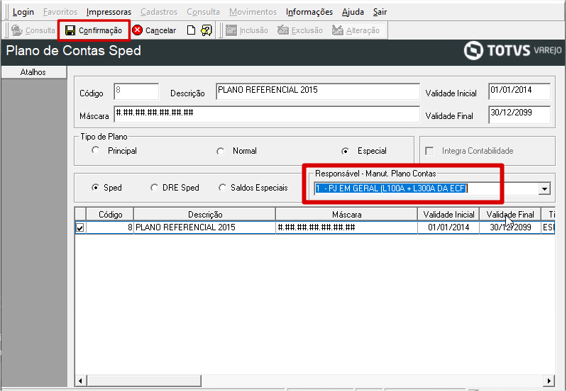Click the Responsável combo box selected text
The image size is (566, 391).
tap(391, 188)
